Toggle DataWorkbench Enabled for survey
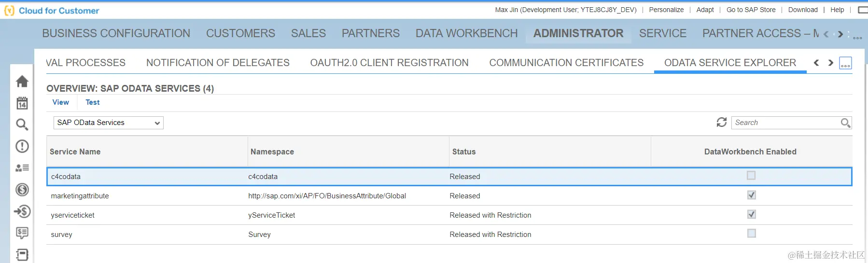This screenshot has width=868, height=263. click(751, 234)
